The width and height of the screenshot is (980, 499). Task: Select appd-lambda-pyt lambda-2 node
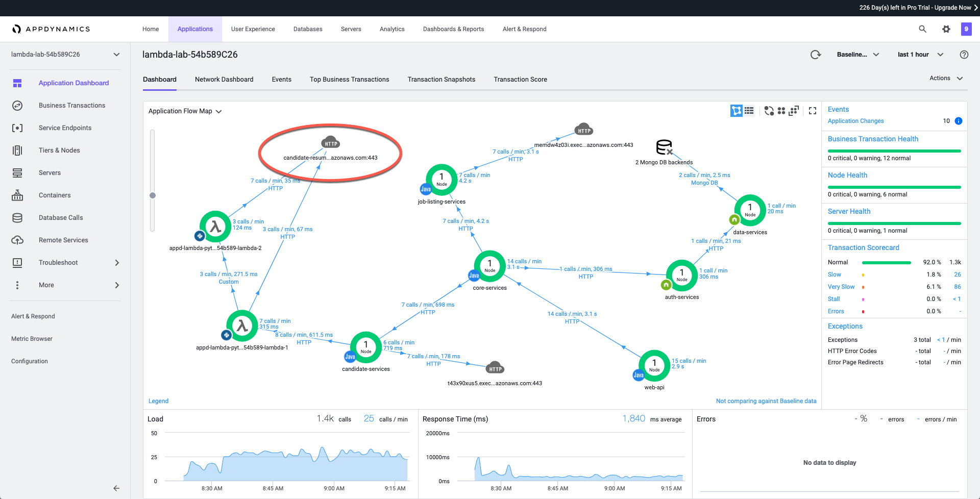pyautogui.click(x=215, y=227)
